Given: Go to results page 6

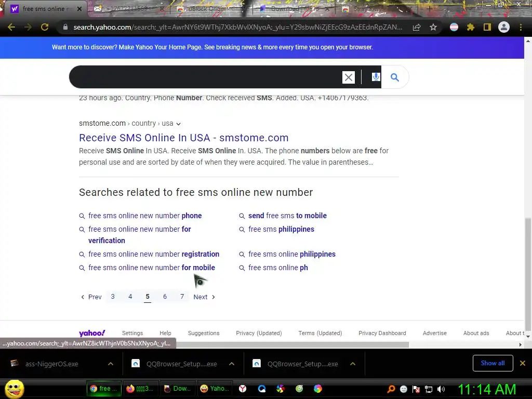Looking at the screenshot, I should (165, 297).
